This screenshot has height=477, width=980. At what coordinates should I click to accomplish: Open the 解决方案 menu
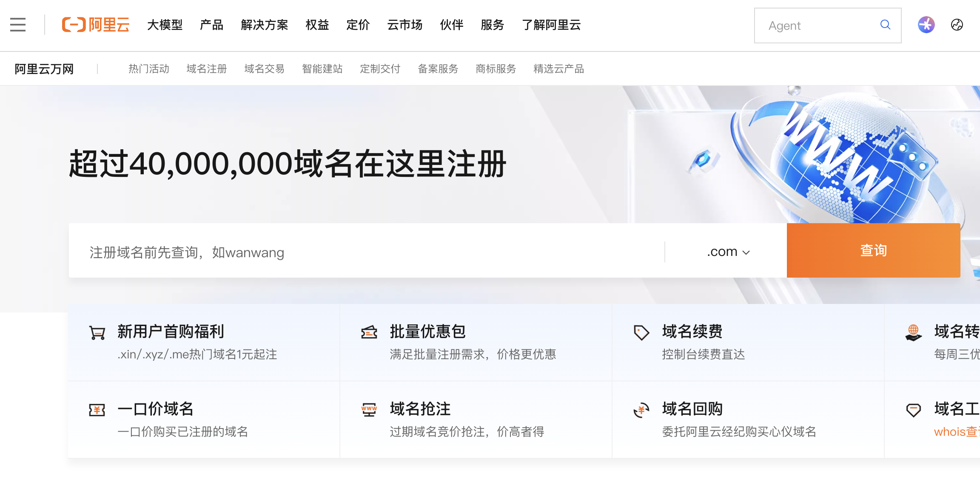click(x=265, y=25)
